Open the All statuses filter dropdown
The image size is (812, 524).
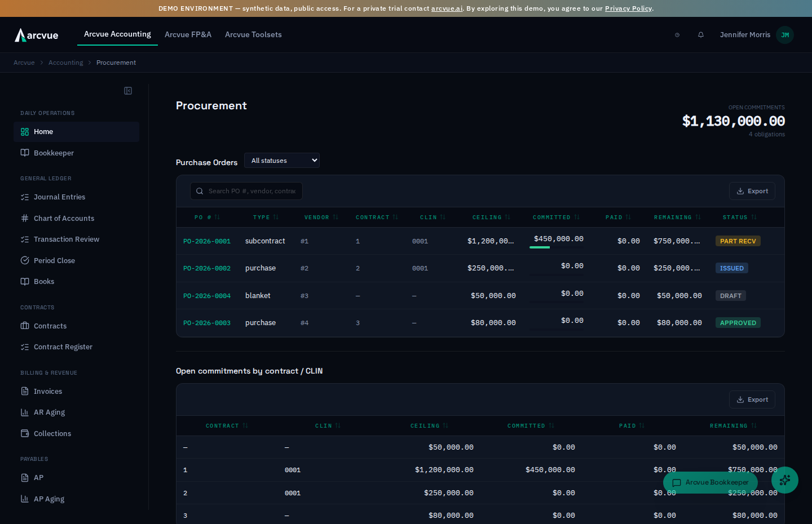point(282,161)
